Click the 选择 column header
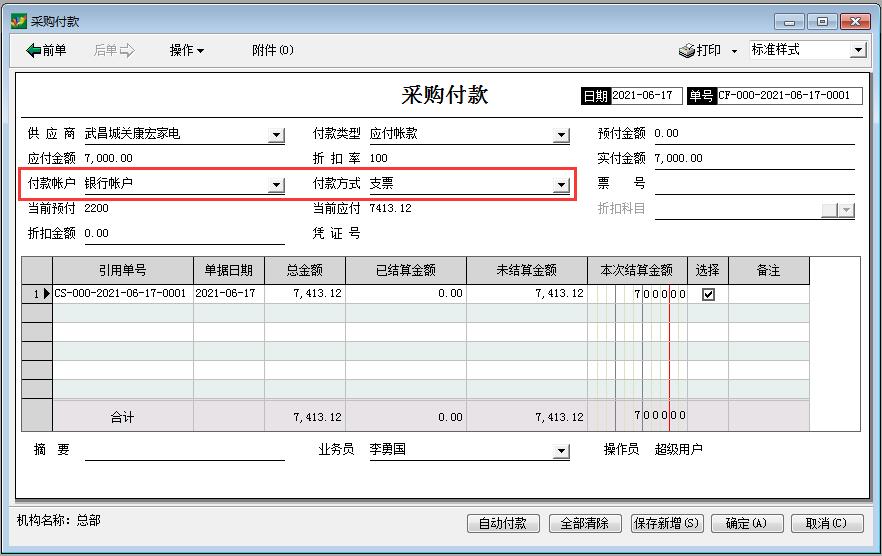Image resolution: width=882 pixels, height=556 pixels. click(708, 271)
